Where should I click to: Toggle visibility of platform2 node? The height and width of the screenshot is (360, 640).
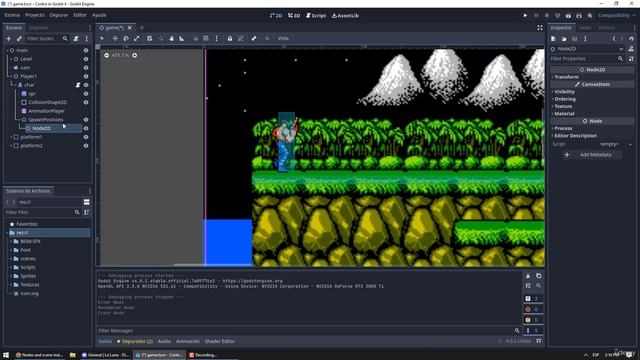click(86, 146)
